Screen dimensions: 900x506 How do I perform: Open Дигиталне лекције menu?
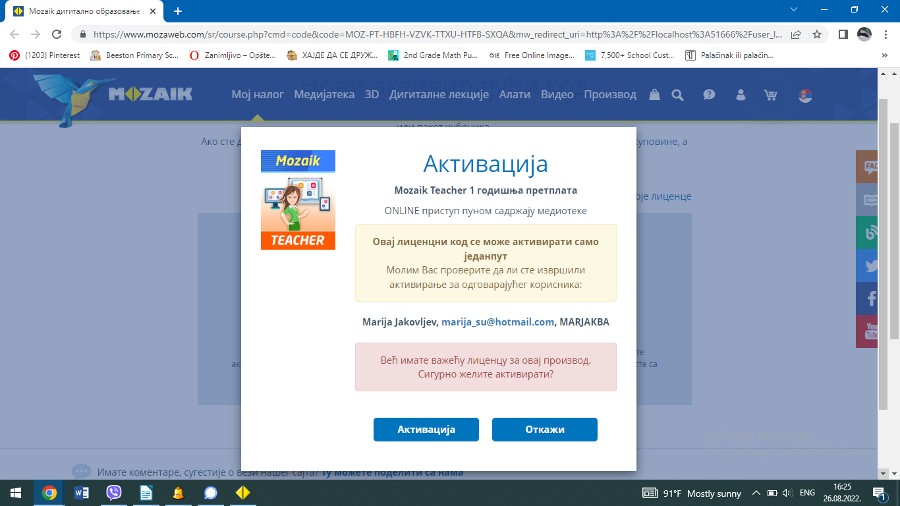[439, 95]
